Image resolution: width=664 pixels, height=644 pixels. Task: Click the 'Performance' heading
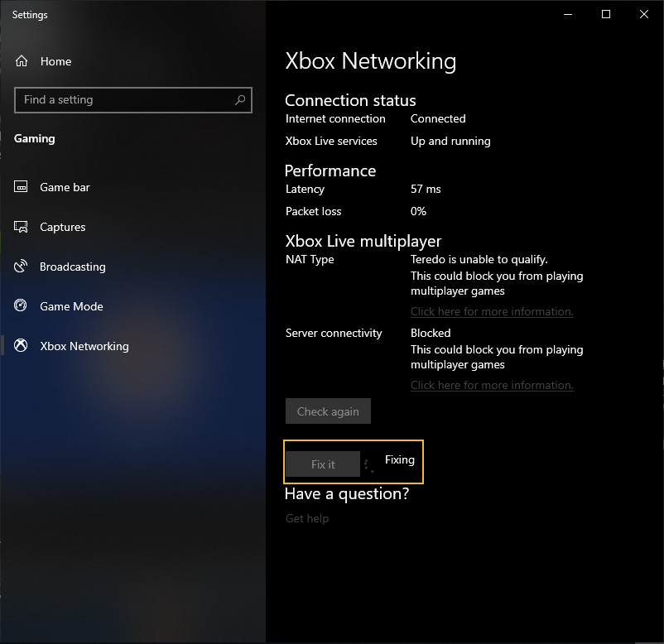click(330, 171)
